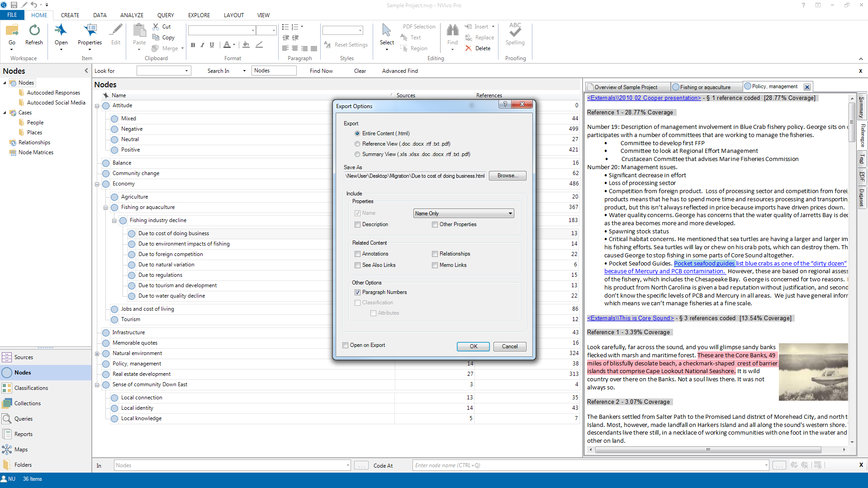Enable the Memo Links checkbox
The width and height of the screenshot is (868, 488).
coord(435,265)
